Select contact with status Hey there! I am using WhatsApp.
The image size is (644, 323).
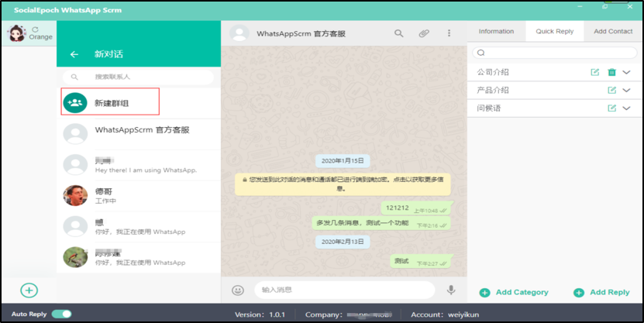click(x=139, y=165)
